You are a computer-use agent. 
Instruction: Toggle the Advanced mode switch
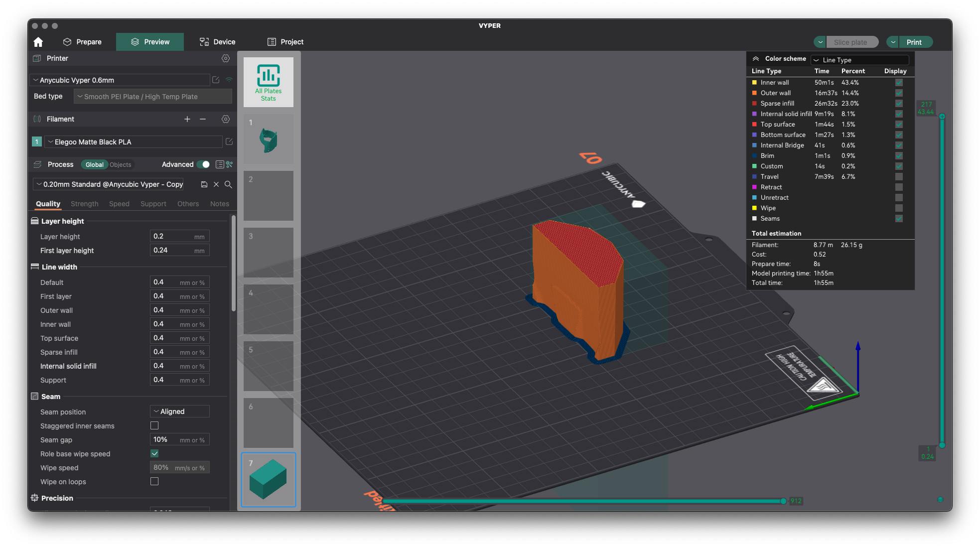203,164
